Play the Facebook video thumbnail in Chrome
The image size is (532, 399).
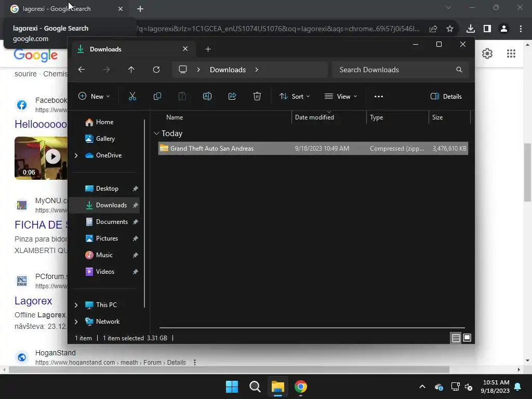pos(53,156)
